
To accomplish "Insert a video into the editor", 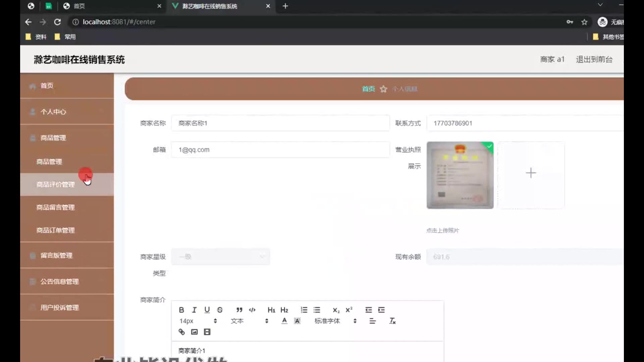I will 207,332.
